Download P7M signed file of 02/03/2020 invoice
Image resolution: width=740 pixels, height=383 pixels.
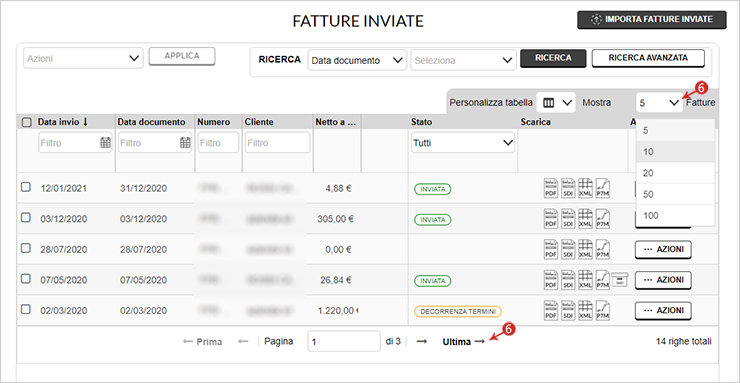[603, 311]
